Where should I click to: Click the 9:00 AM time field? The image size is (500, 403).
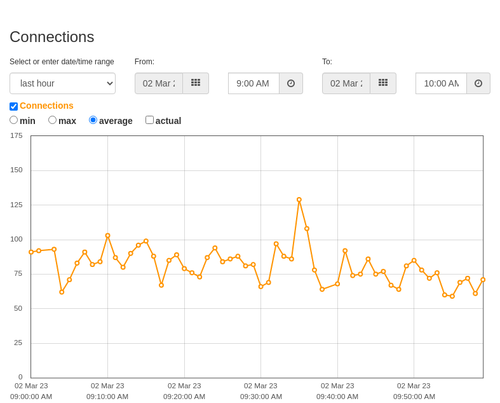tap(254, 83)
